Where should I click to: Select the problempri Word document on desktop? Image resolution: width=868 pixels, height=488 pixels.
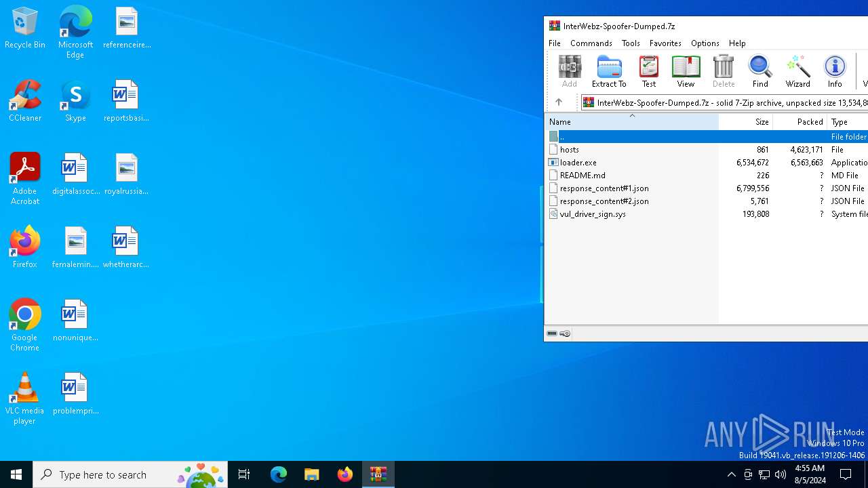(x=75, y=394)
